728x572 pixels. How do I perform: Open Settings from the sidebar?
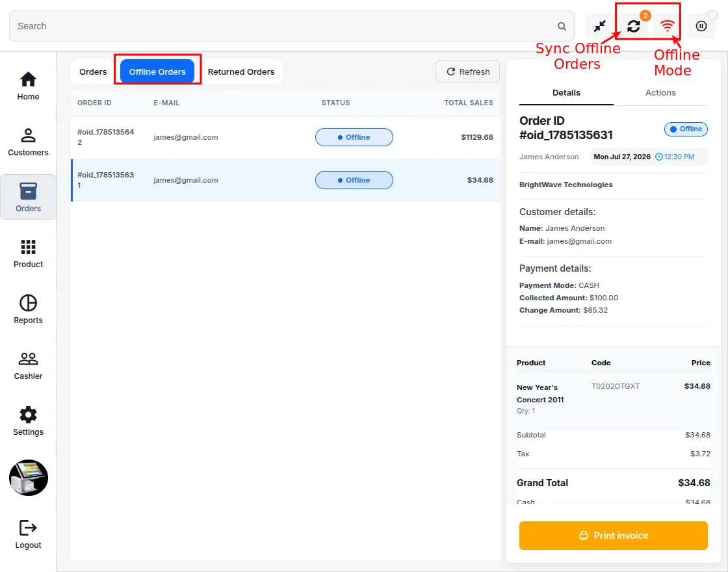(x=29, y=421)
